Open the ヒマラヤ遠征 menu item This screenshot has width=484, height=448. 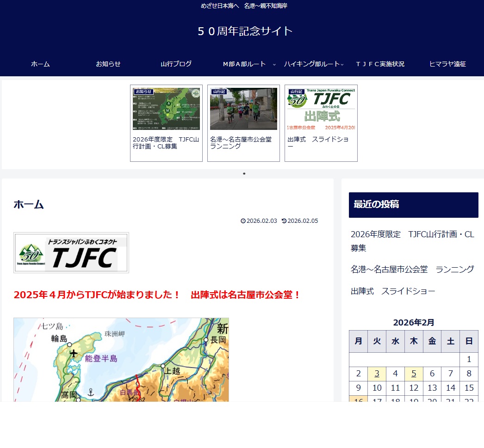pyautogui.click(x=447, y=64)
